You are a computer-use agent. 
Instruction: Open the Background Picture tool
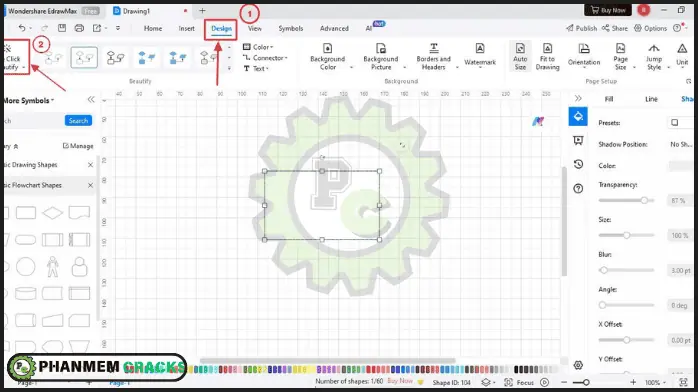click(x=381, y=48)
